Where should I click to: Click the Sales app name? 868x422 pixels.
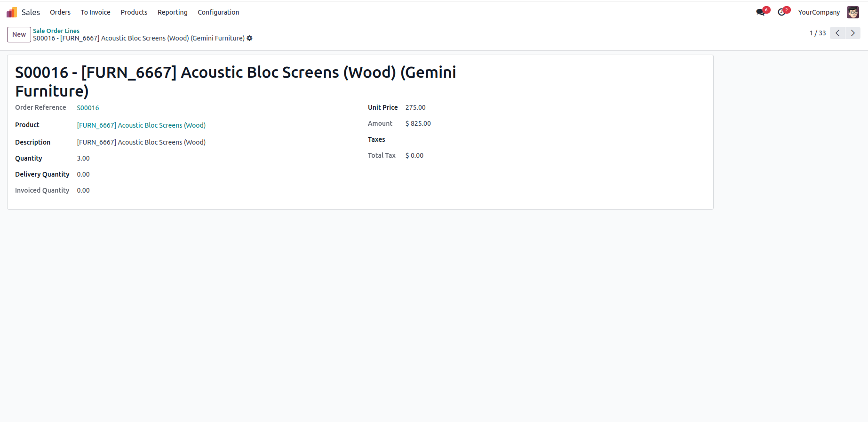[31, 12]
